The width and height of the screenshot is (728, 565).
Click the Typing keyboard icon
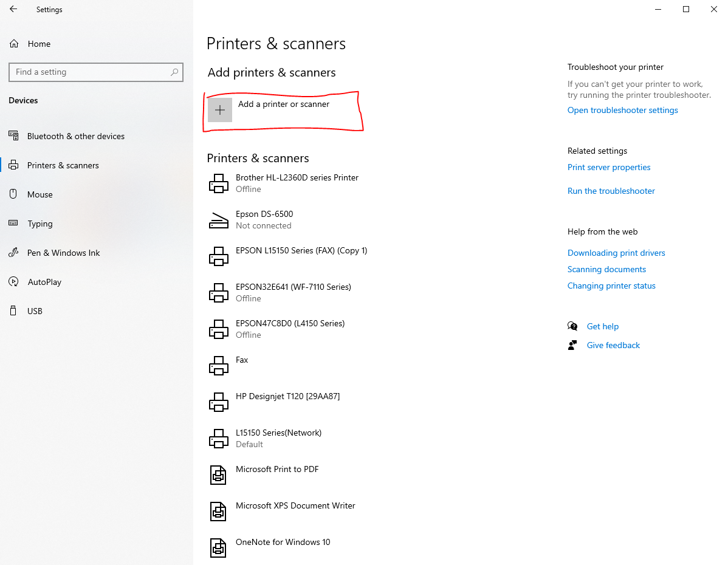click(13, 224)
